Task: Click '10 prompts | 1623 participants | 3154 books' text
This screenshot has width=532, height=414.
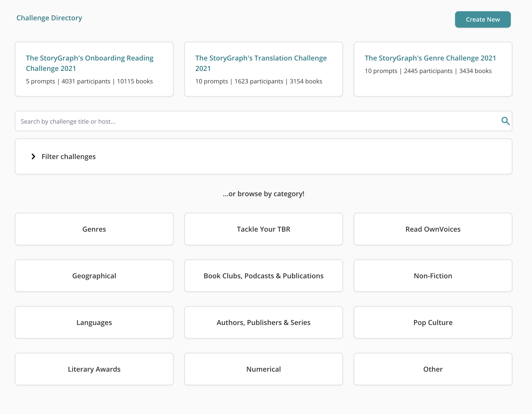Action: [258, 81]
